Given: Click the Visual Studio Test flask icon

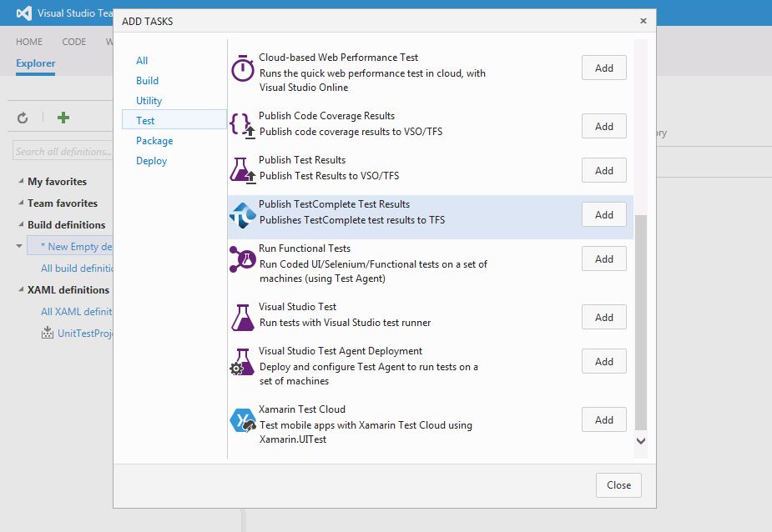Looking at the screenshot, I should click(x=242, y=317).
